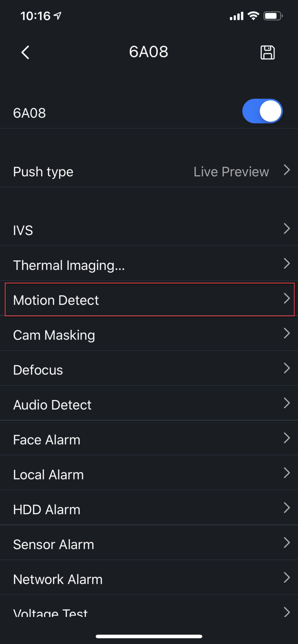The height and width of the screenshot is (644, 298).
Task: Open the Voltage Test row
Action: [x=149, y=612]
